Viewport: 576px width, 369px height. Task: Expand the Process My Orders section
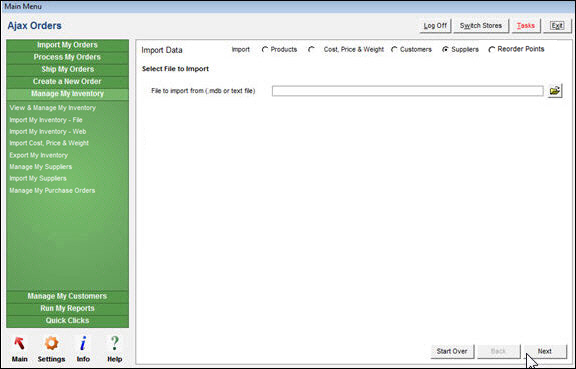click(67, 57)
